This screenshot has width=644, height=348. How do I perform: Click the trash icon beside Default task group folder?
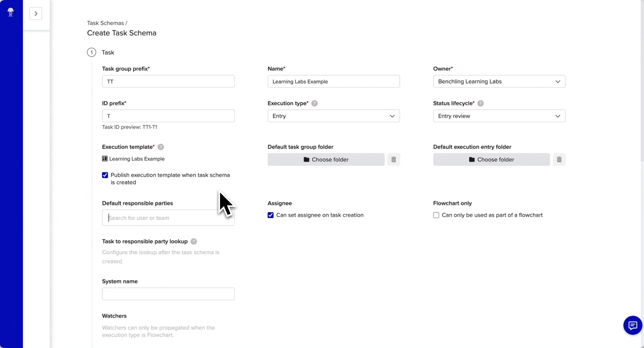tap(394, 159)
